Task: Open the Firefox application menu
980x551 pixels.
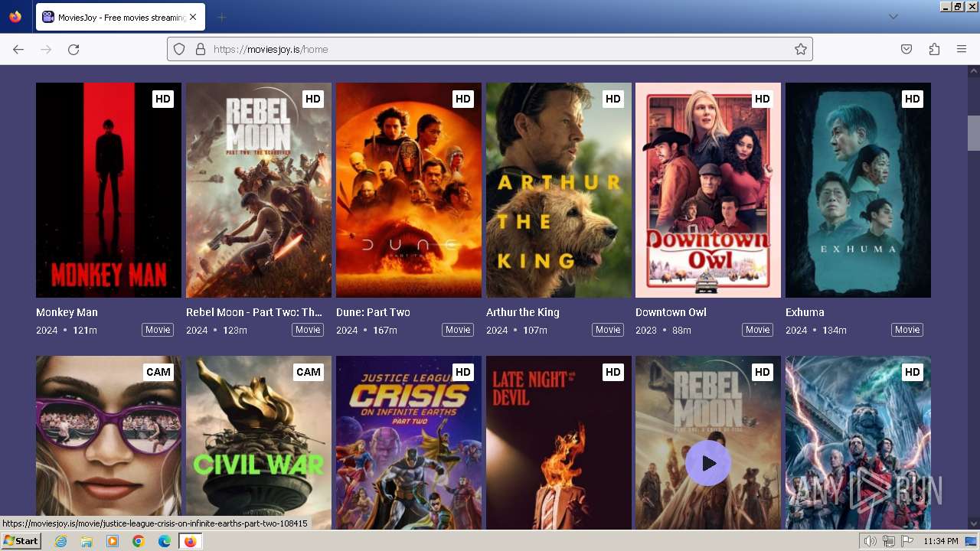Action: 962,49
